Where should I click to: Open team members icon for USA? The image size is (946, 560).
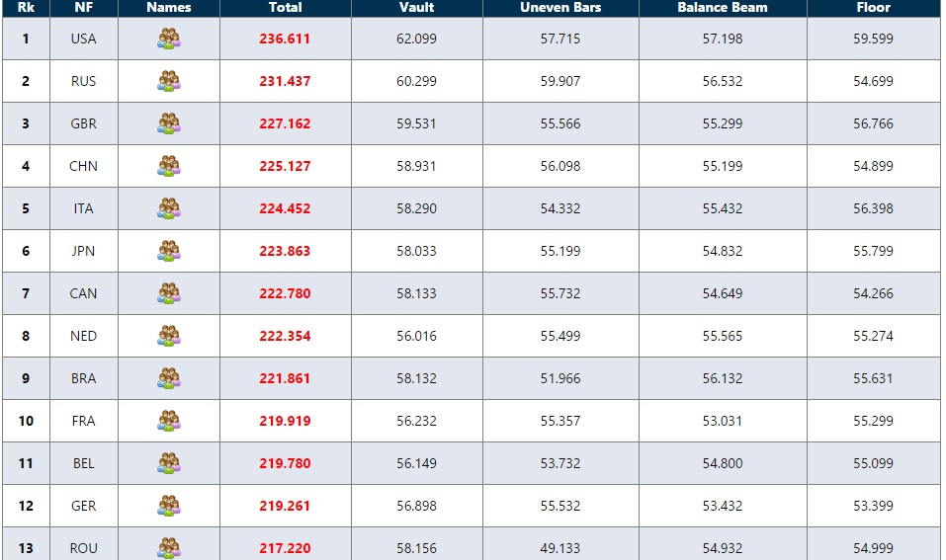(169, 39)
